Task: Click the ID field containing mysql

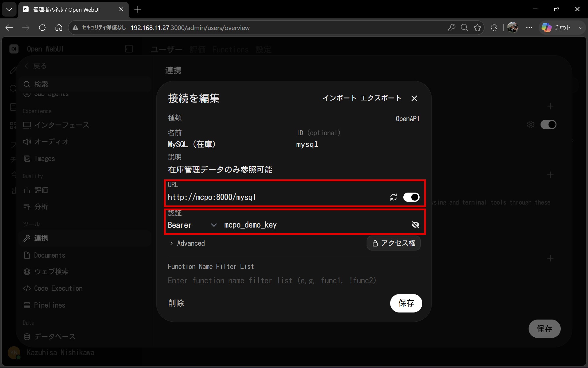Action: click(x=358, y=144)
